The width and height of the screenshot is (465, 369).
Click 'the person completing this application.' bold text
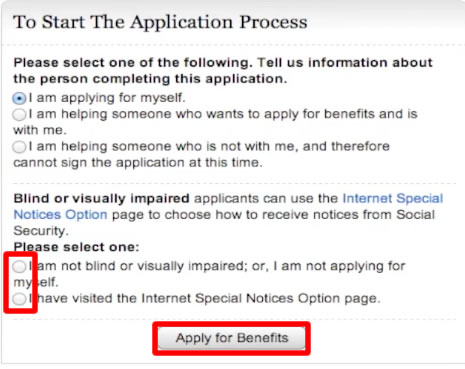coord(150,79)
